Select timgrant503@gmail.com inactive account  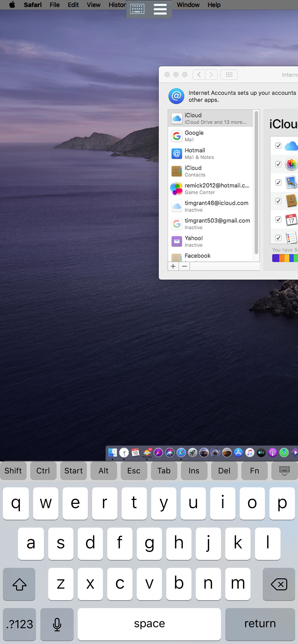(210, 224)
